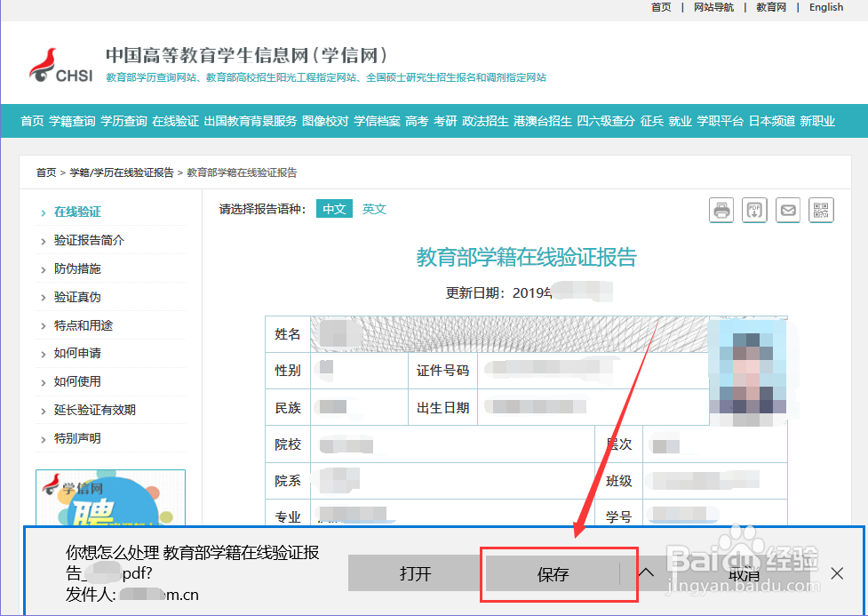Click the print report icon

tap(721, 210)
